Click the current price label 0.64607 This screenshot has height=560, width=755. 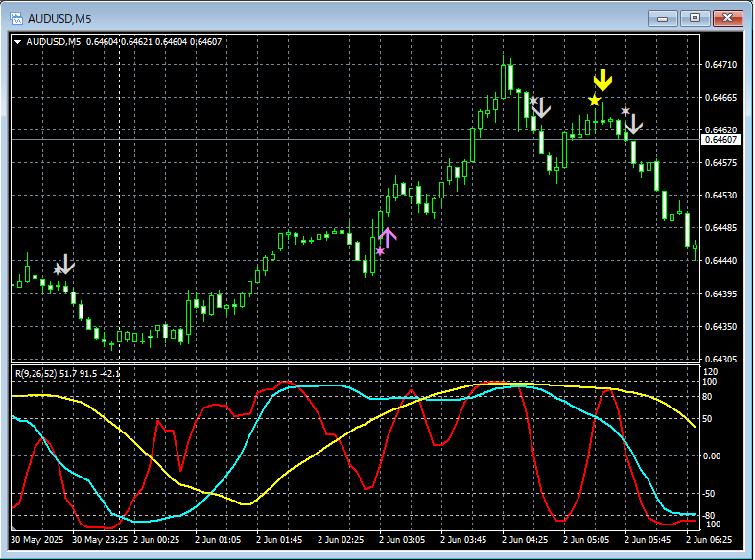(720, 140)
